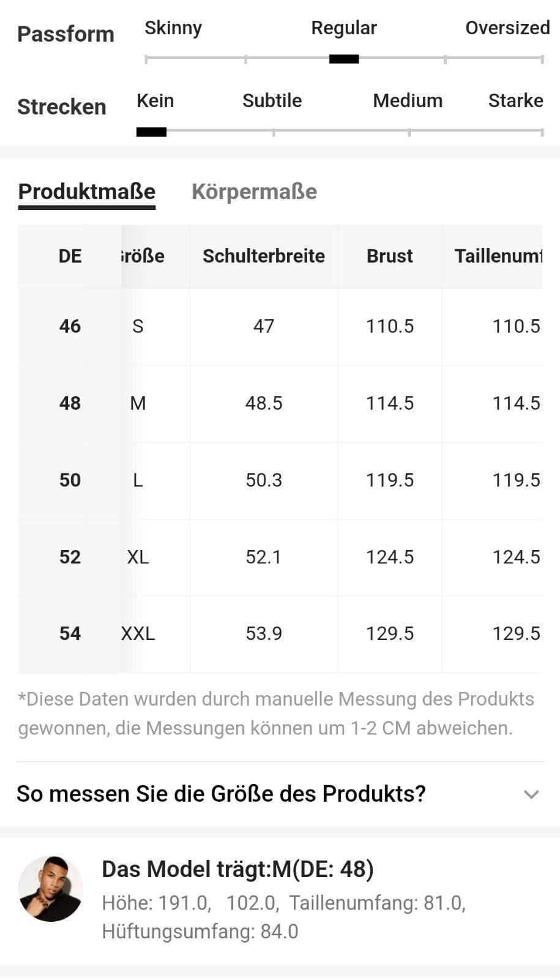Click the Regular marker on Passform slider

(344, 59)
